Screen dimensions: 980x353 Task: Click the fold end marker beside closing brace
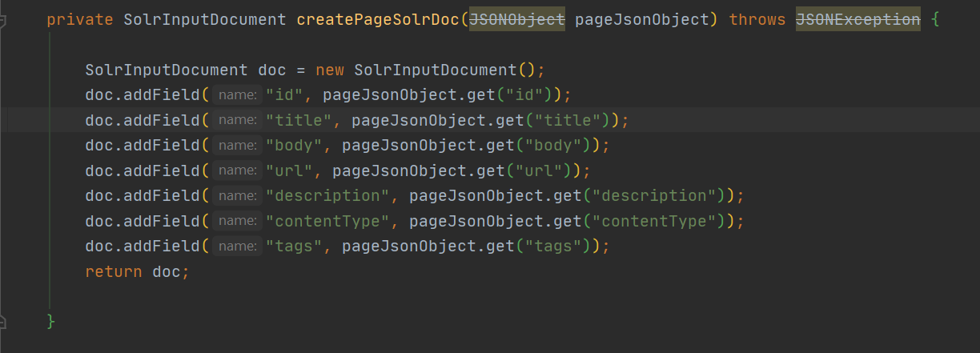coord(4,322)
